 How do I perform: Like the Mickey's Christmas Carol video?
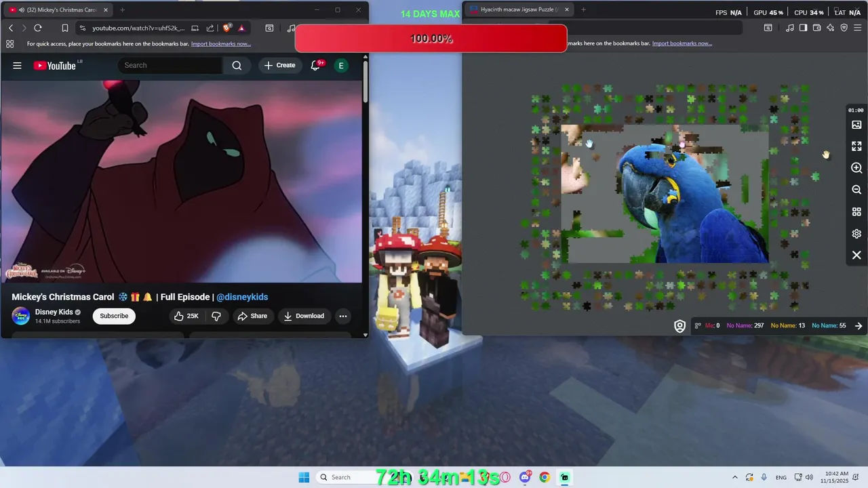pyautogui.click(x=186, y=316)
